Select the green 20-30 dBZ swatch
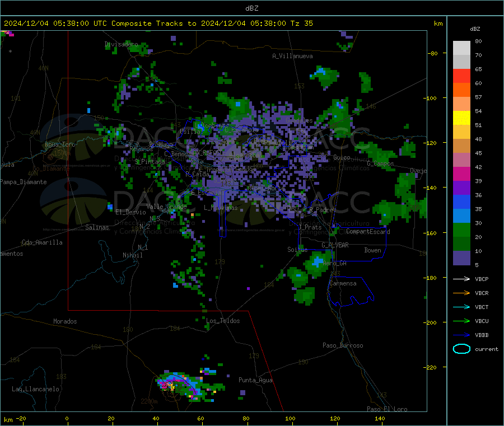This screenshot has width=504, height=426. pos(461,230)
